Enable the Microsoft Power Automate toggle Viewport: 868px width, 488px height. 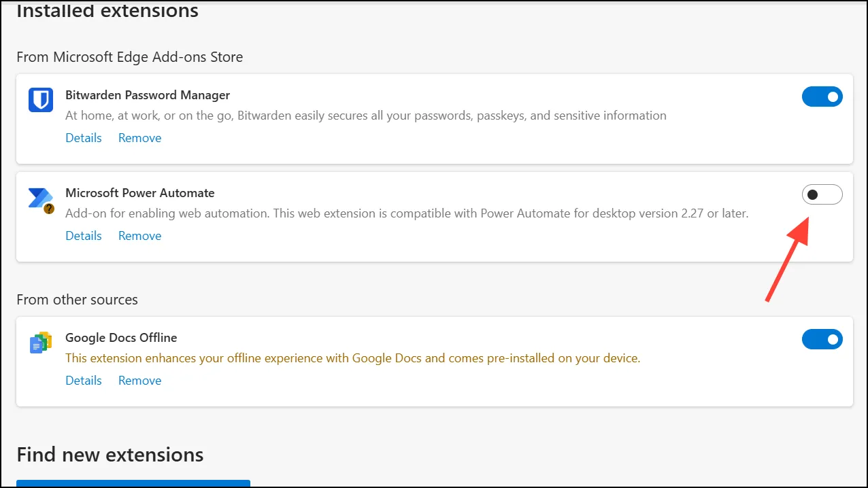click(822, 194)
